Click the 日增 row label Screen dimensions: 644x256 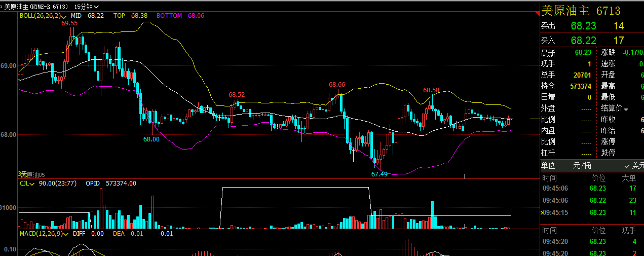pos(548,97)
